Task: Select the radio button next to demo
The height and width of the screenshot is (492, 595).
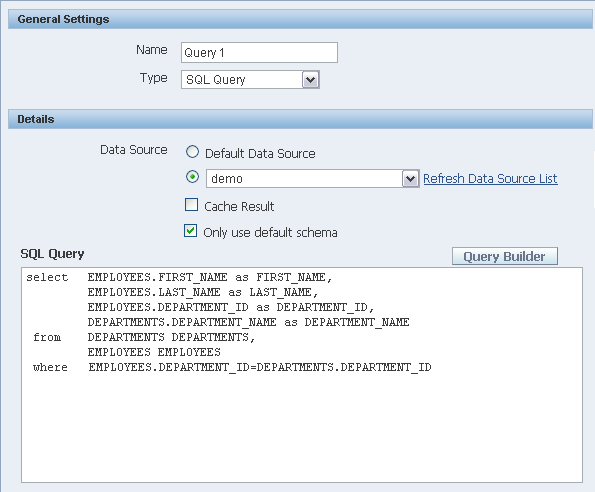Action: coord(192,177)
